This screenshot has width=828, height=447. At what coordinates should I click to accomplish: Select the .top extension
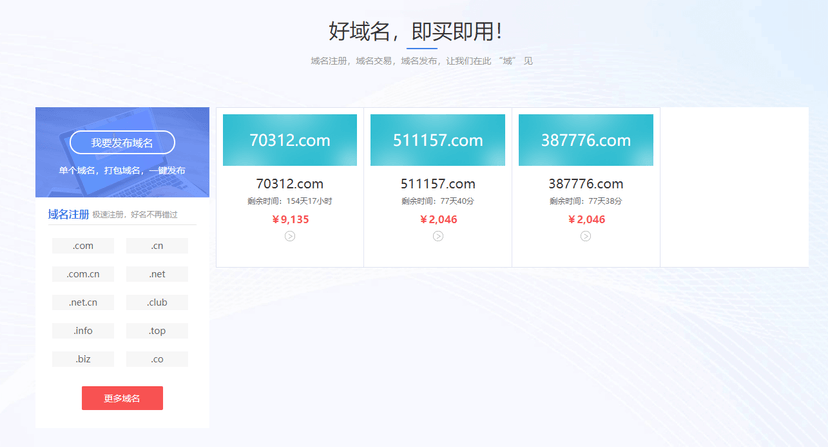click(x=157, y=331)
